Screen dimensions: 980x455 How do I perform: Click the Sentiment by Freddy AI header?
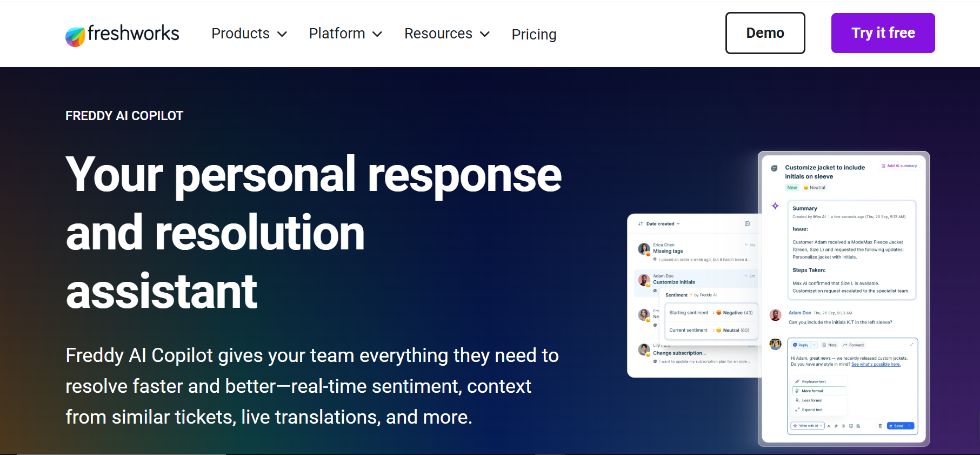tap(691, 295)
